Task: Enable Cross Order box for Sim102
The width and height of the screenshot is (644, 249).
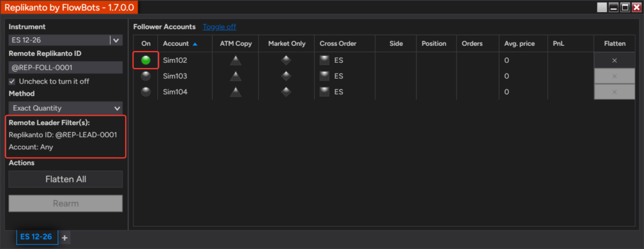Action: (325, 60)
